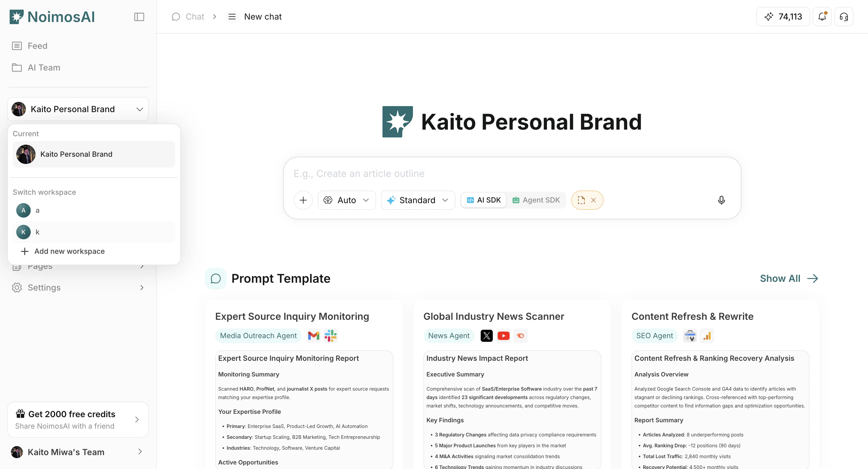868x469 pixels.
Task: Click the Gmail icon on Expert Source card
Action: tap(313, 335)
